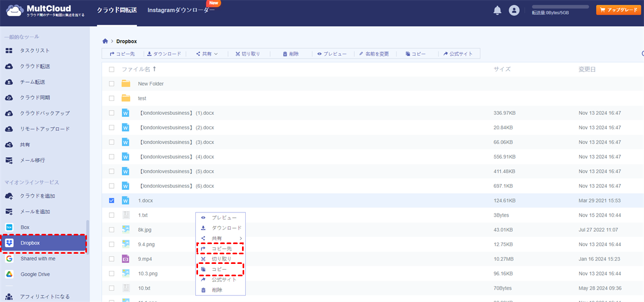This screenshot has width=644, height=302.
Task: Open the notifications bell icon
Action: [x=497, y=10]
